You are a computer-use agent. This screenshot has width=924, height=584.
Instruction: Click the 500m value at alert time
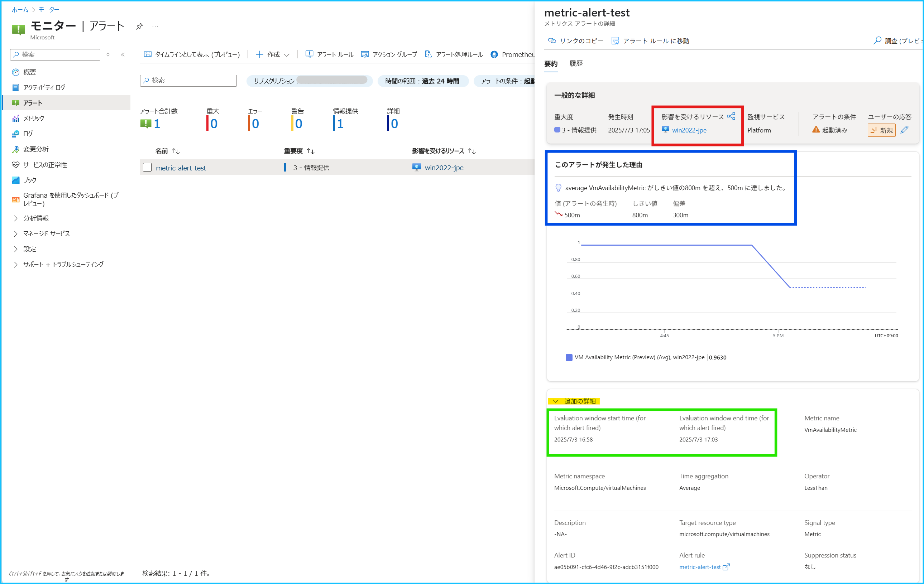(x=572, y=215)
